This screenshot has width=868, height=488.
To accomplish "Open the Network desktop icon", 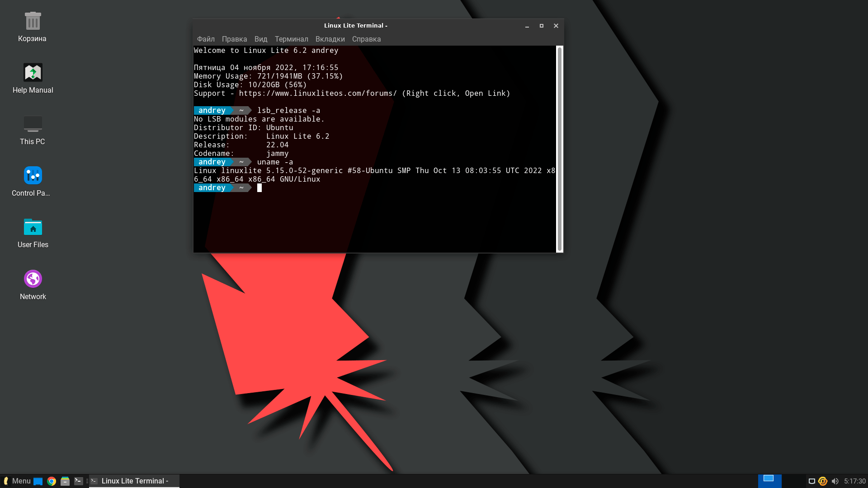I will coord(33,279).
